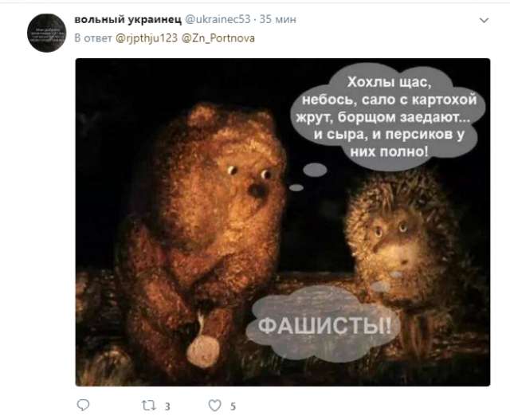Image resolution: width=510 pixels, height=420 pixels.
Task: Open the @Zn_Portnova mention link
Action: pyautogui.click(x=218, y=38)
